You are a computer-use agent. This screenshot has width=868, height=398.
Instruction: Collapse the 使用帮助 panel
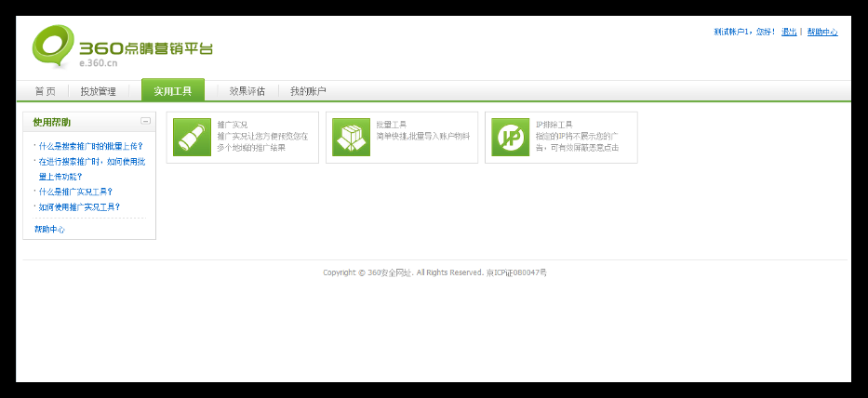pos(145,121)
